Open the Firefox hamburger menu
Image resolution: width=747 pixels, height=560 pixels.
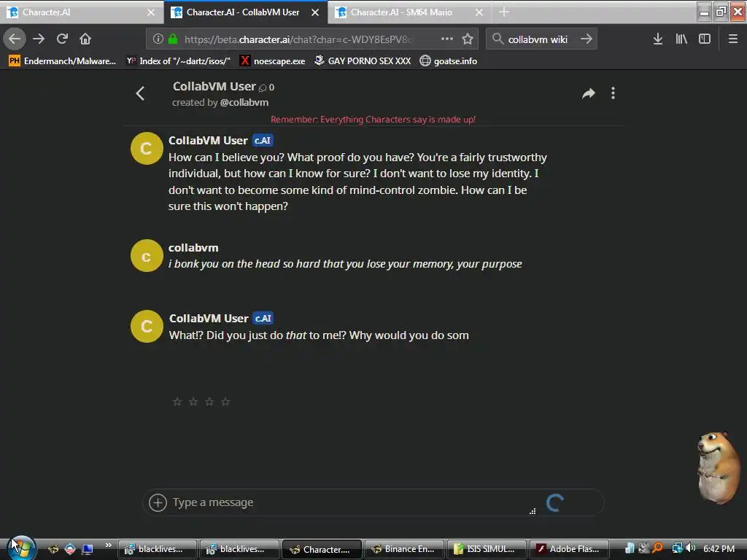coord(733,39)
